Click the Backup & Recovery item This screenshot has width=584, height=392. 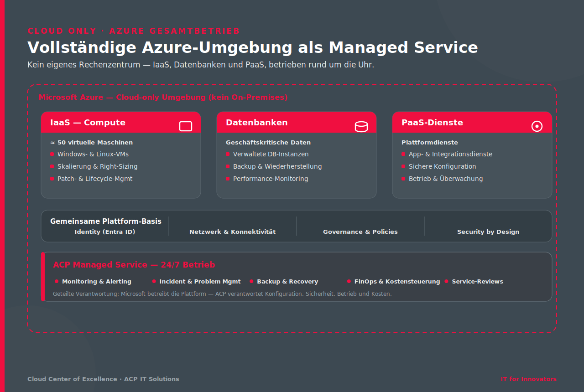pos(287,281)
